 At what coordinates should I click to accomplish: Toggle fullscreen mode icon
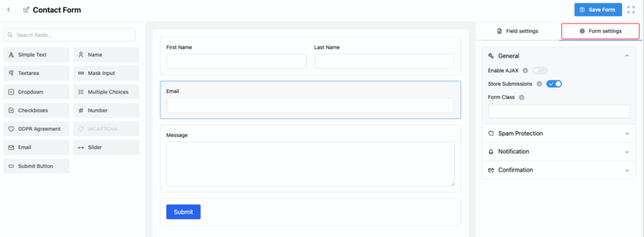point(631,10)
